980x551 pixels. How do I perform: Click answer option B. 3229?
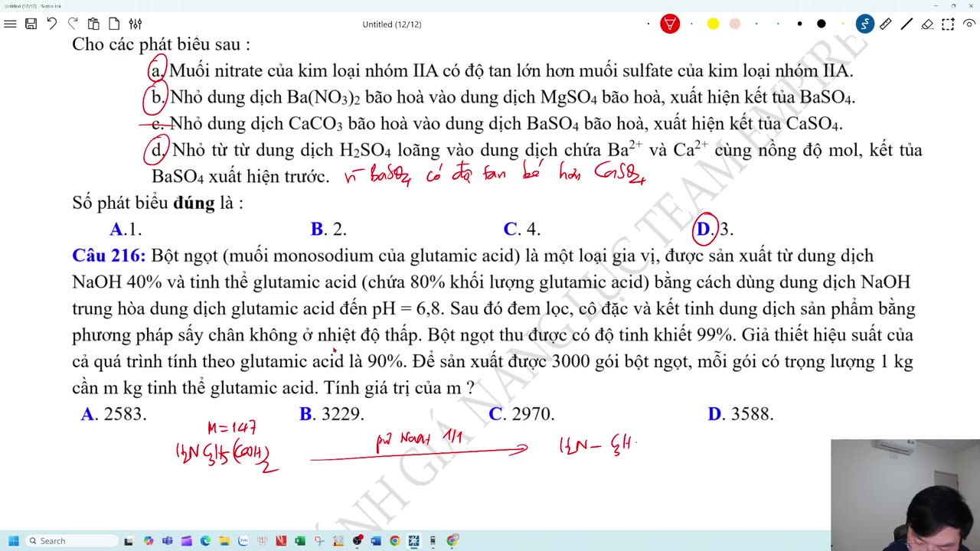tap(332, 414)
